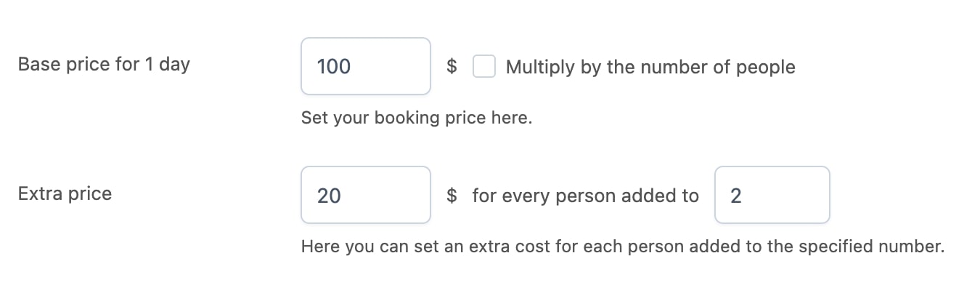
Task: Click dollar sign next to base price field
Action: click(x=452, y=67)
